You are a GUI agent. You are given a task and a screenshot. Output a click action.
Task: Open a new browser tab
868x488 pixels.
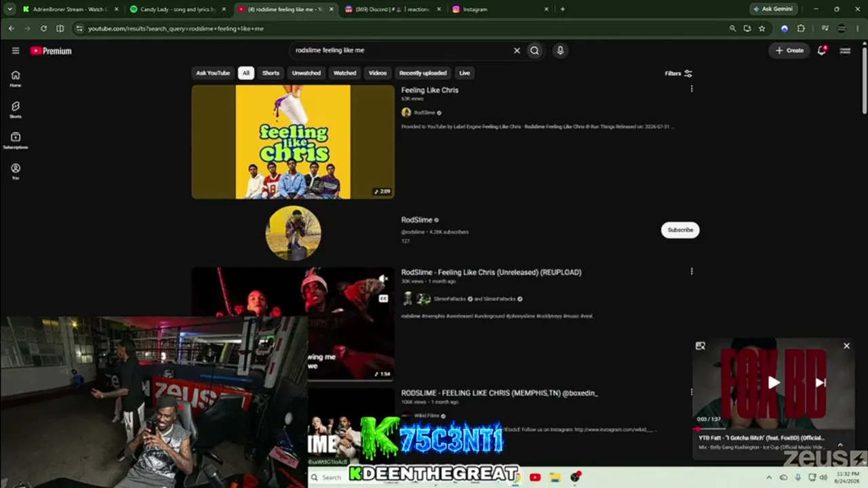pyautogui.click(x=562, y=9)
